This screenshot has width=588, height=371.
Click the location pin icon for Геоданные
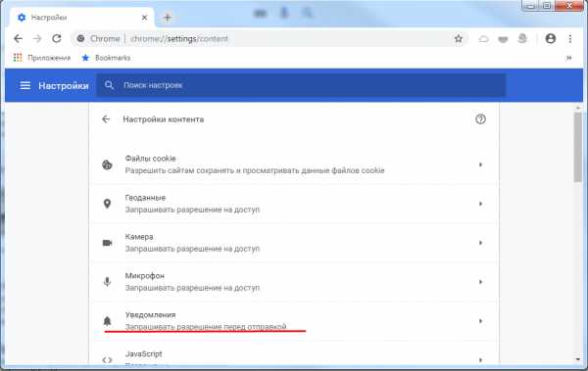pyautogui.click(x=107, y=204)
